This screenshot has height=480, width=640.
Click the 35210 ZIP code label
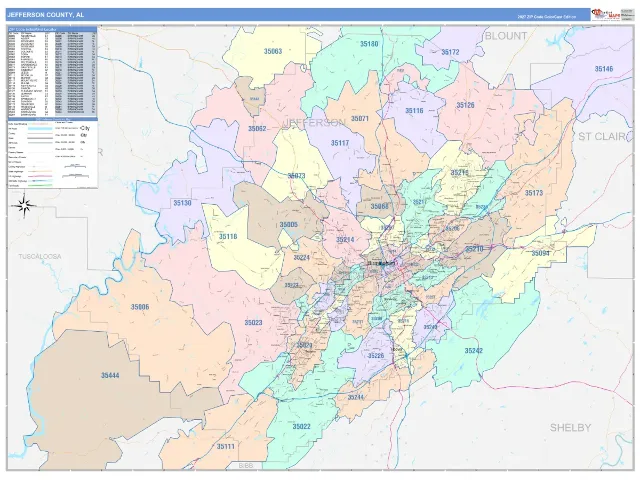474,249
